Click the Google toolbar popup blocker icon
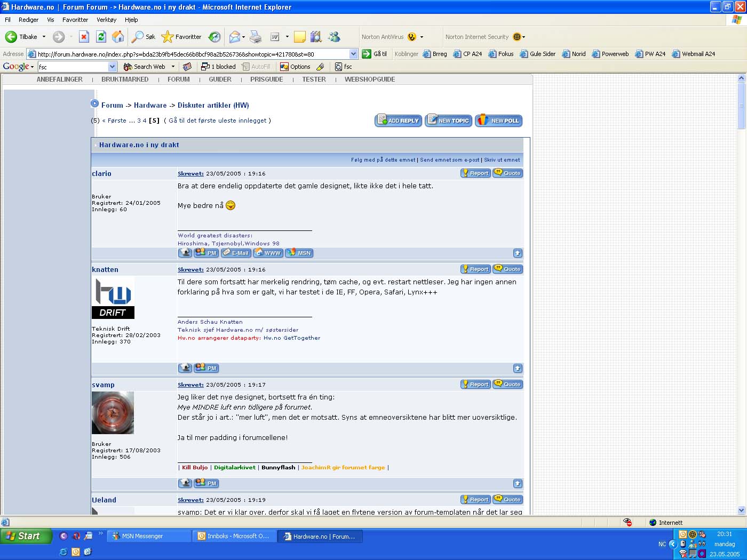 218,67
